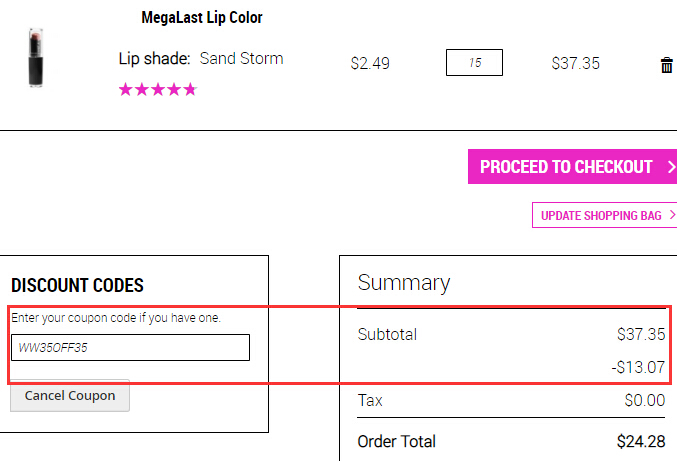Click the $37.35 line total in item row
This screenshot has height=461, width=677.
576,63
